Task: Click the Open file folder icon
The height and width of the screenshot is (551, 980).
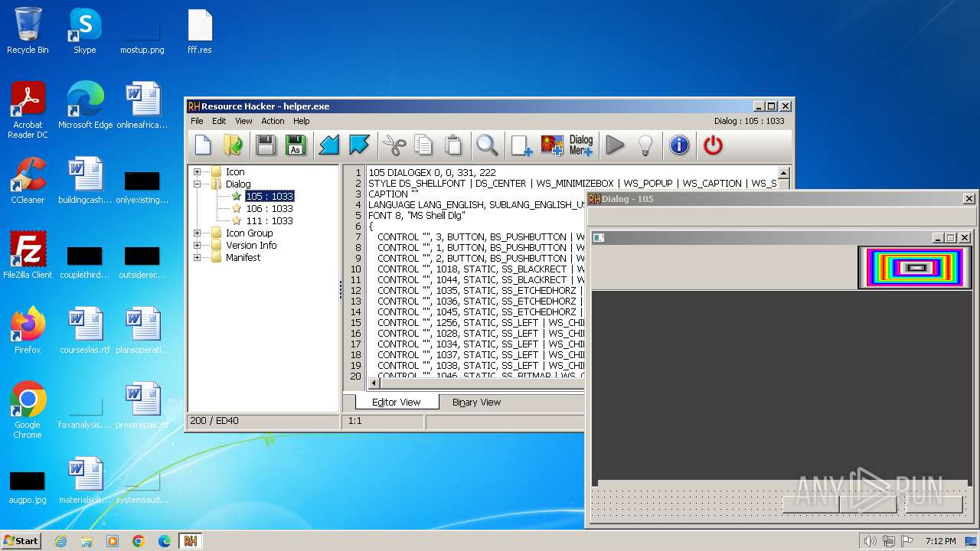Action: [232, 145]
